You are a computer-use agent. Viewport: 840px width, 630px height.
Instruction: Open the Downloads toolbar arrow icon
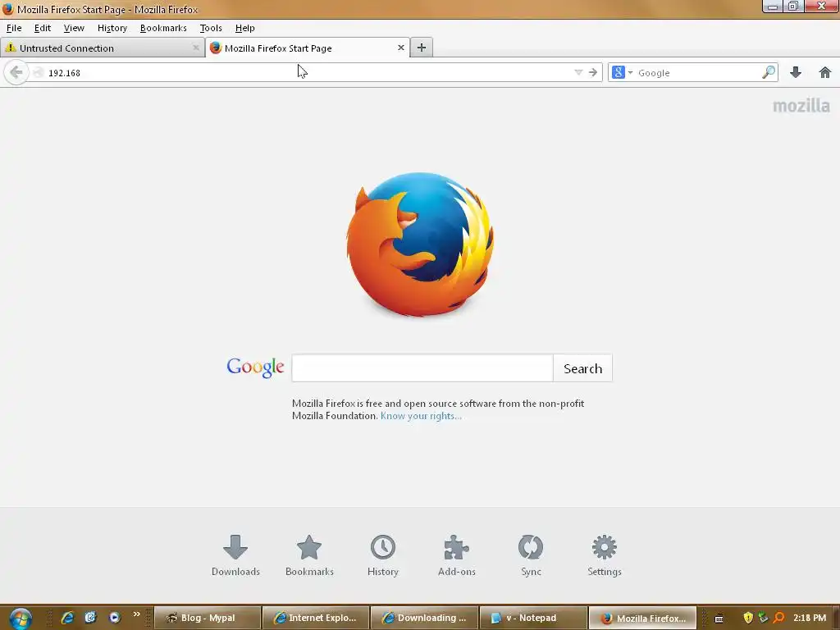coord(796,72)
